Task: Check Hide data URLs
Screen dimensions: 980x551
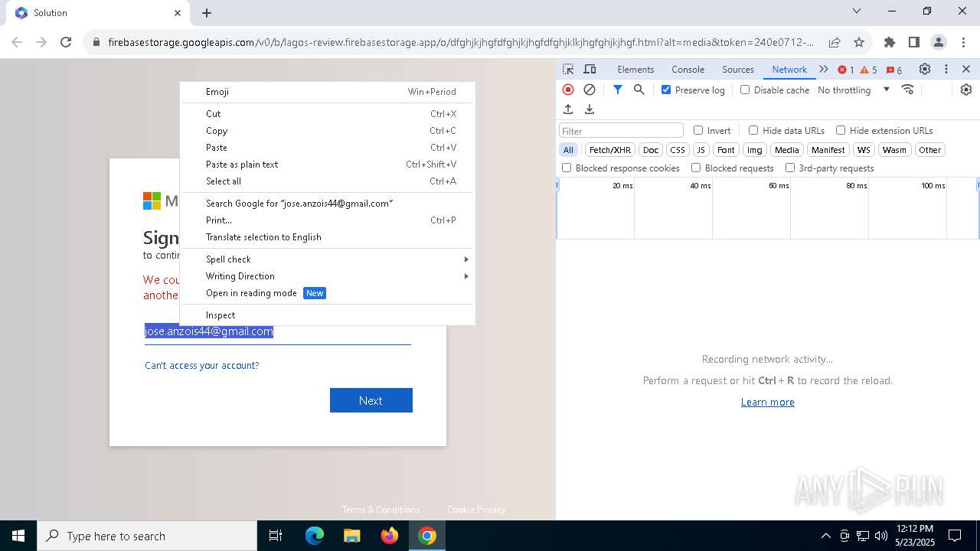Action: click(x=753, y=130)
